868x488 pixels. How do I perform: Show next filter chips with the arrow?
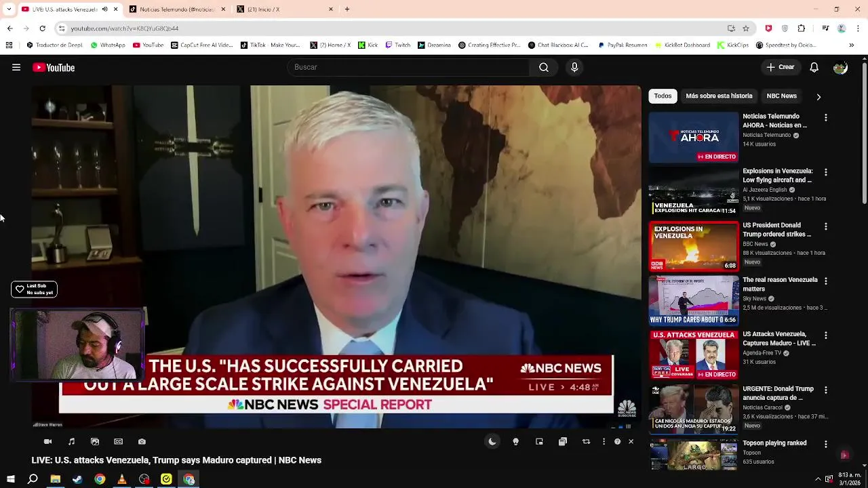click(818, 96)
